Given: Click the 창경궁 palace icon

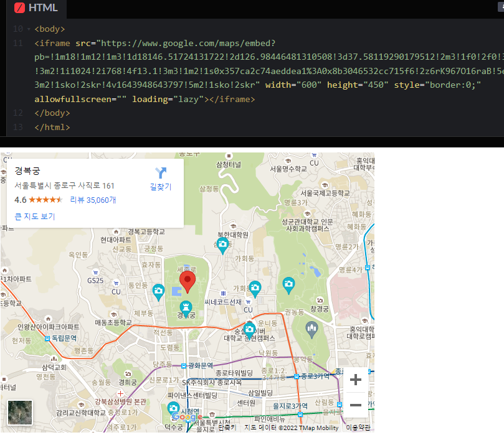Looking at the screenshot, I should click(320, 301).
